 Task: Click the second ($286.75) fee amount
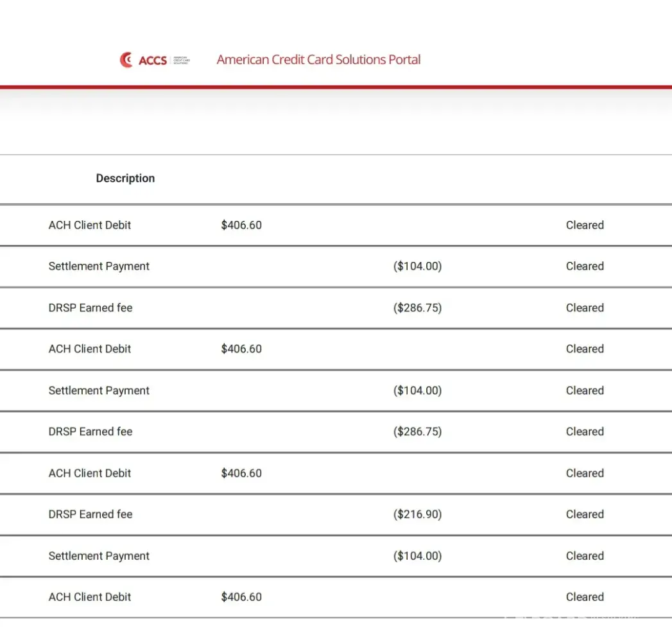pos(417,432)
